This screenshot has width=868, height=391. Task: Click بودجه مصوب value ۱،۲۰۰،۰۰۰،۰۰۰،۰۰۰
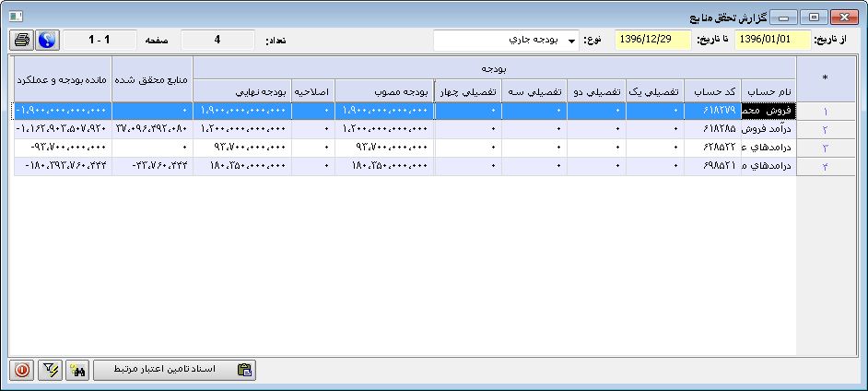click(384, 130)
